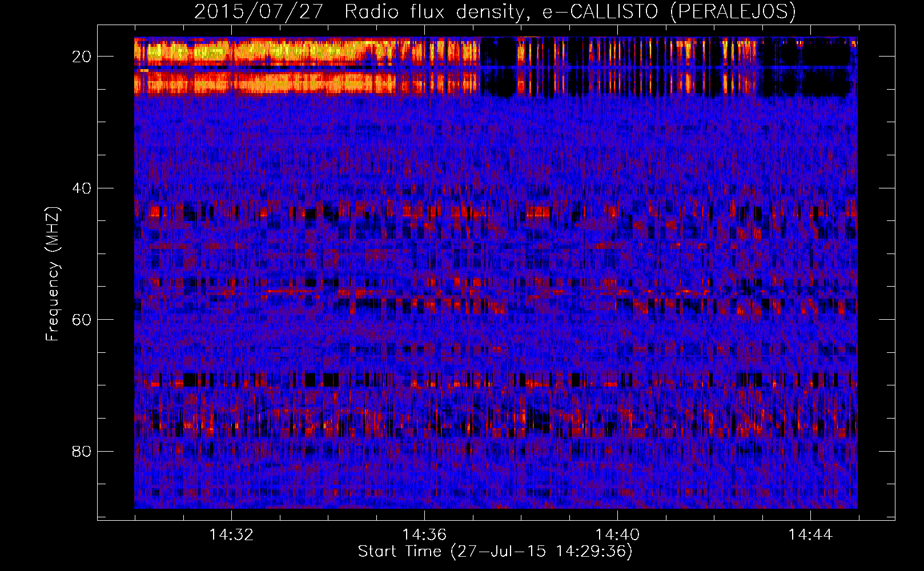Viewport: 924px width, 571px height.
Task: Click the 'Frequency (MHZ)' y-axis label
Action: tap(53, 274)
